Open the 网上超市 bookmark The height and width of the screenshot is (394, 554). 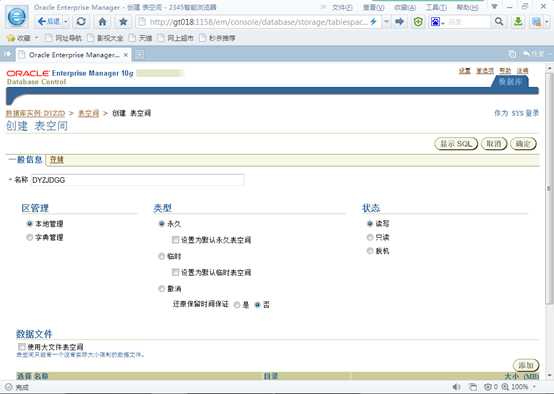click(x=176, y=38)
